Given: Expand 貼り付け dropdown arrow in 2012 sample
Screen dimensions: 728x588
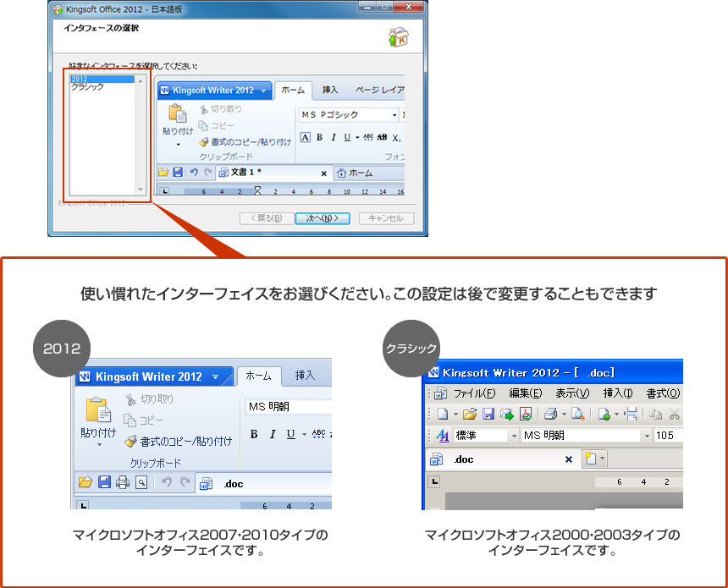Looking at the screenshot, I should [x=99, y=445].
